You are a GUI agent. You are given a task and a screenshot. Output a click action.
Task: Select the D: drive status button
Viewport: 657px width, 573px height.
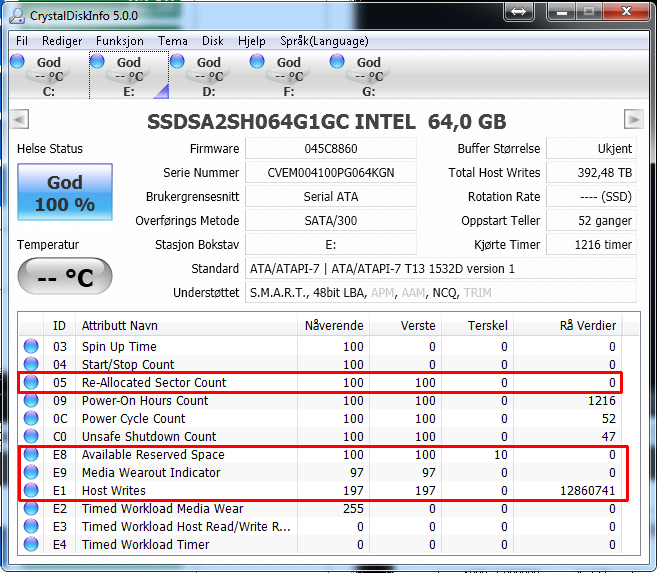coord(209,75)
